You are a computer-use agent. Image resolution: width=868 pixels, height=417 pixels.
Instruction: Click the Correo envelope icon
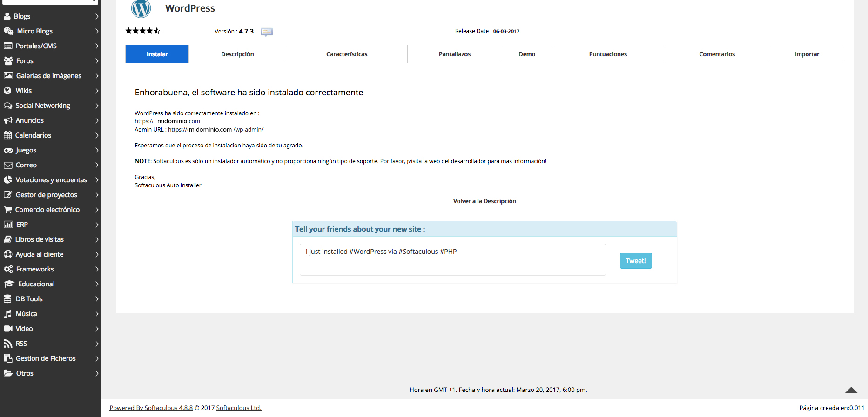8,165
